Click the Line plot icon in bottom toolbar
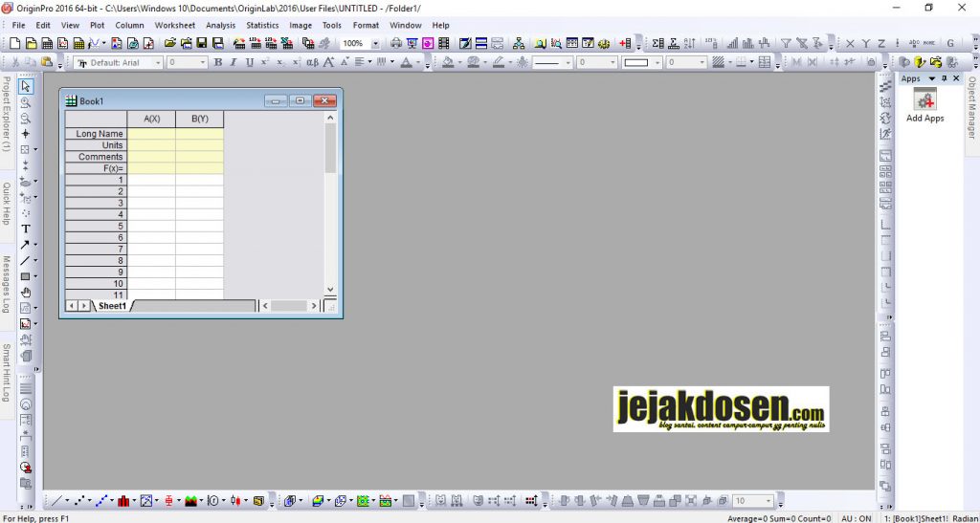980x523 pixels. (x=56, y=501)
